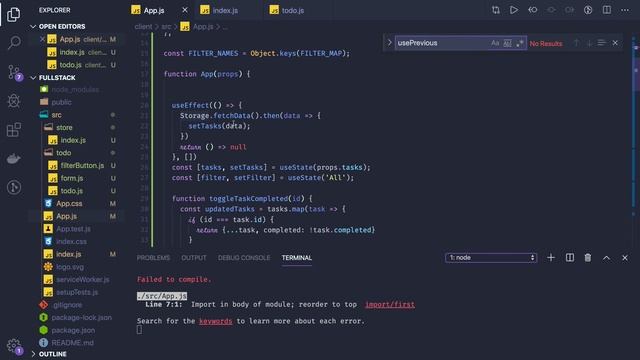Maximize the panel with up chevron
Screen dimensions: 640x360
[607, 258]
